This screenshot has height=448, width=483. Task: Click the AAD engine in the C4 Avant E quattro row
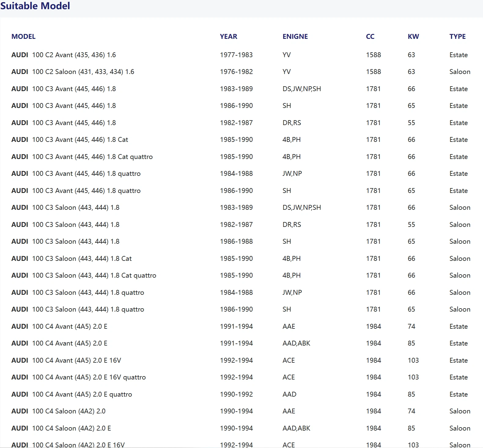tap(289, 394)
